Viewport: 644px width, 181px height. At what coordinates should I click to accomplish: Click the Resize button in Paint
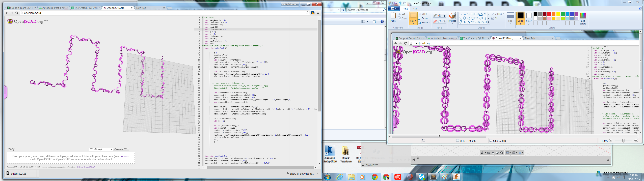click(423, 18)
